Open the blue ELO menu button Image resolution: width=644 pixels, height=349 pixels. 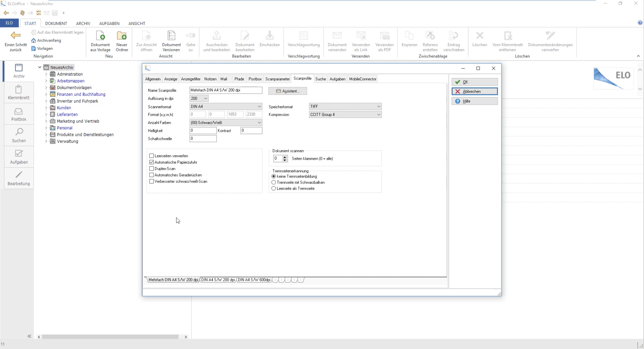[x=9, y=23]
